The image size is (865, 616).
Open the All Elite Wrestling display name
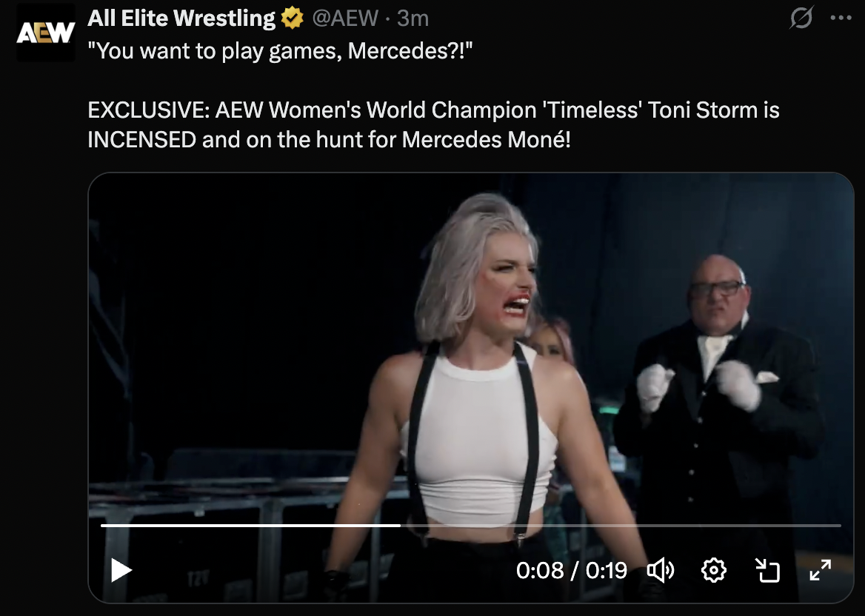[181, 19]
